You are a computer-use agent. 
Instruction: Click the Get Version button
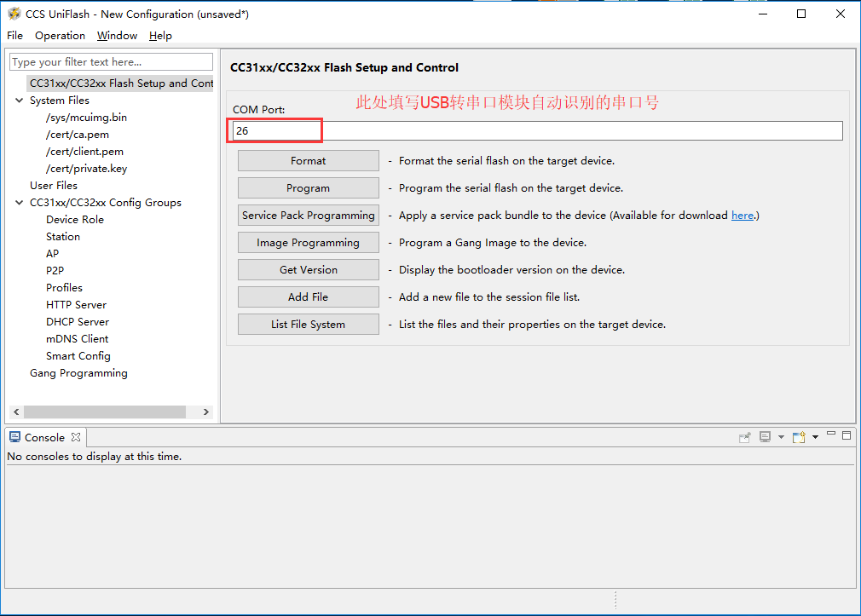[x=308, y=269]
